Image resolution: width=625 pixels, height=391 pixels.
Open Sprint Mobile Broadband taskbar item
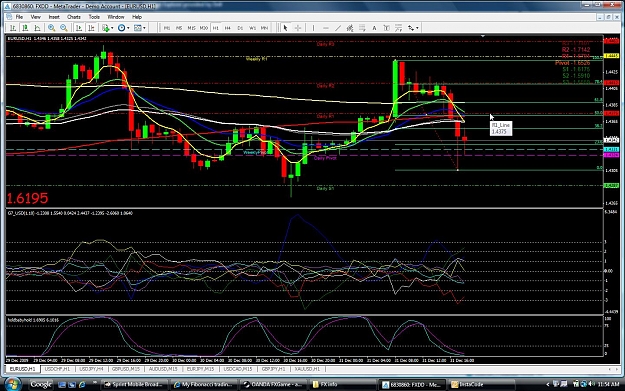[x=134, y=385]
